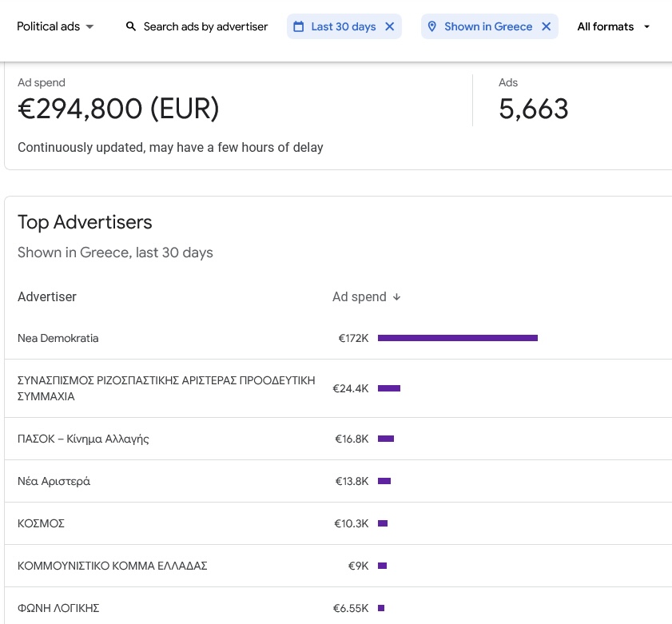Remove the Shown in Greece filter

547,26
